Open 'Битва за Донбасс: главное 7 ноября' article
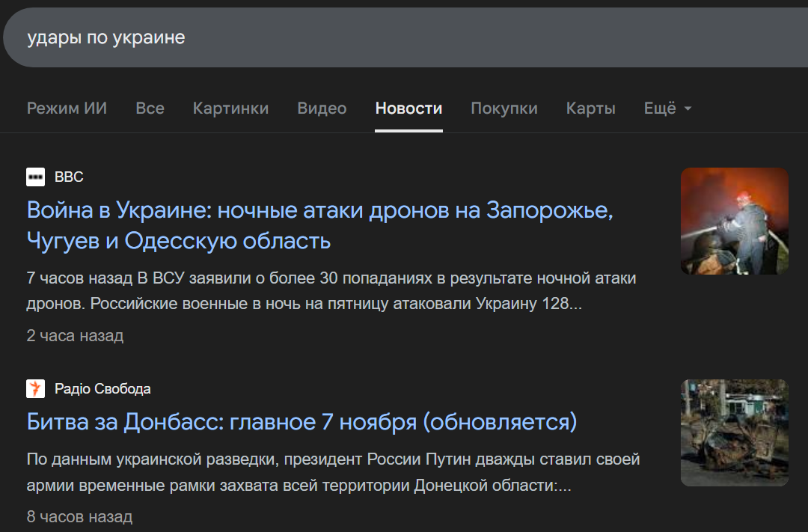This screenshot has width=808, height=532. (x=302, y=422)
